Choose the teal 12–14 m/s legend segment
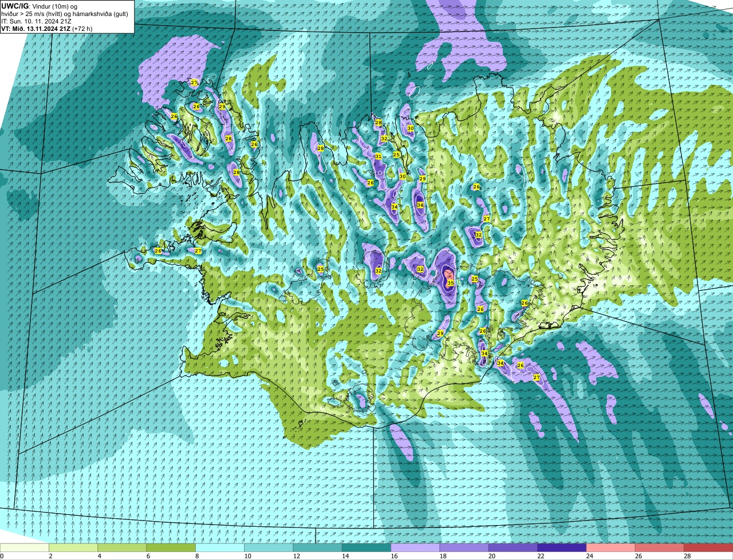733x560 pixels. [318, 548]
